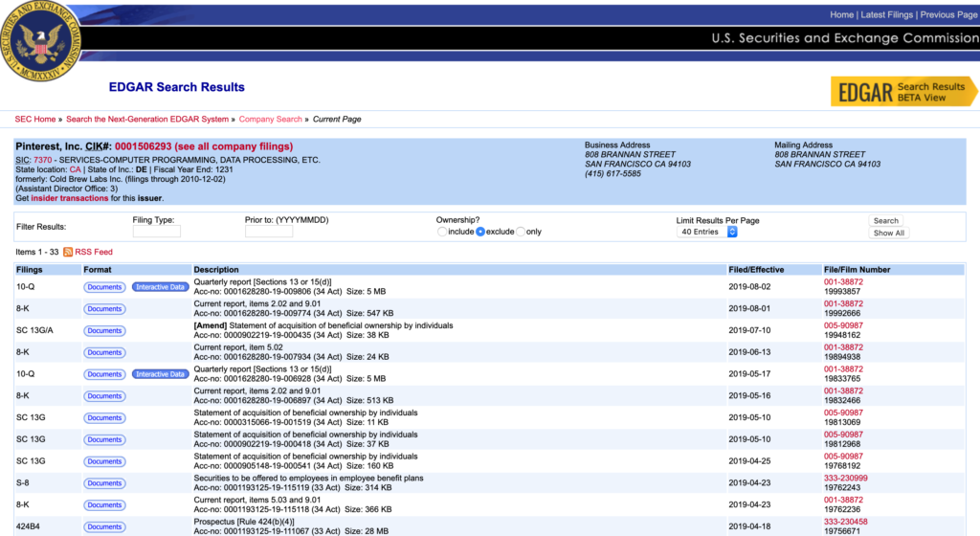This screenshot has width=980, height=536.
Task: Open file number 005-90987 for 2019-04-25 filing
Action: (843, 457)
